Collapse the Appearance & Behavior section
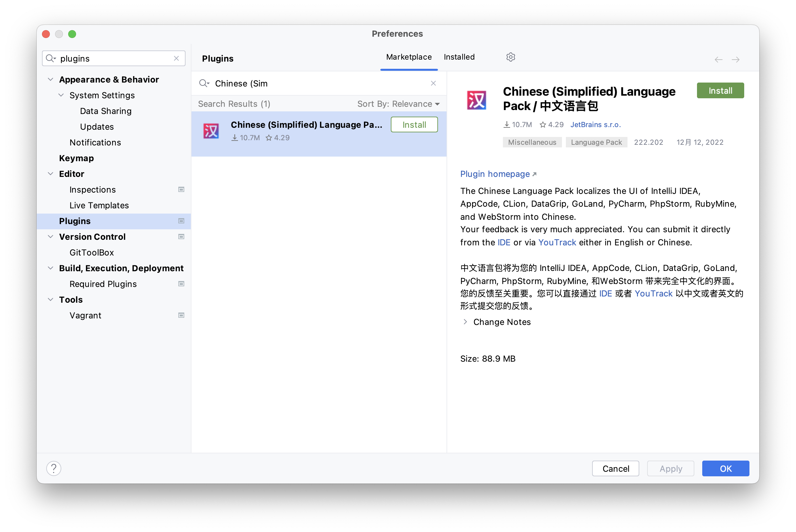The height and width of the screenshot is (532, 796). point(50,79)
